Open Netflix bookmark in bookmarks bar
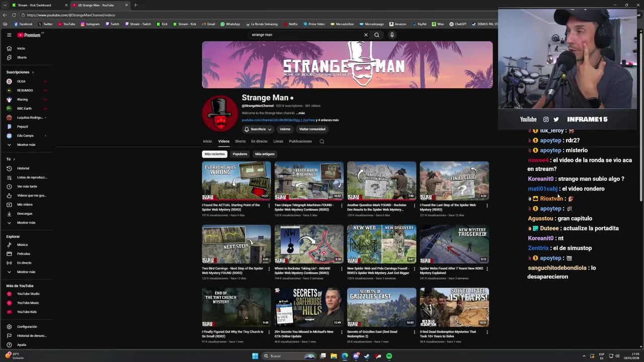644x362 pixels. point(290,24)
